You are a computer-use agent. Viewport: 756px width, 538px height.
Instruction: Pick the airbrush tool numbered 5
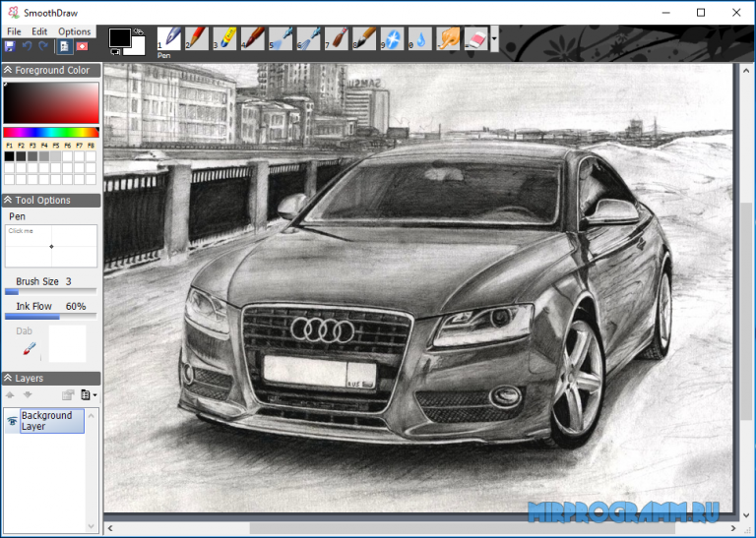click(281, 38)
